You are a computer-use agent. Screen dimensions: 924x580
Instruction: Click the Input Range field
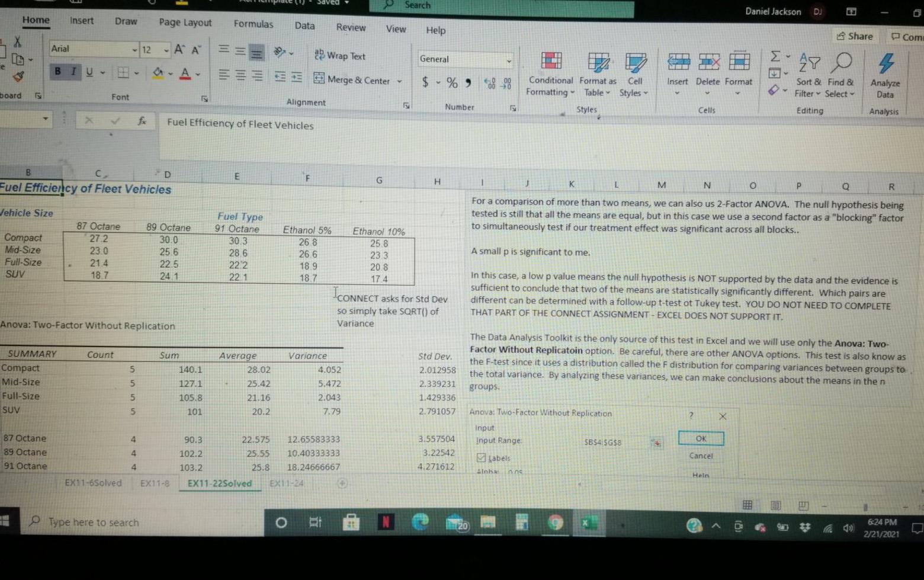[x=610, y=443]
